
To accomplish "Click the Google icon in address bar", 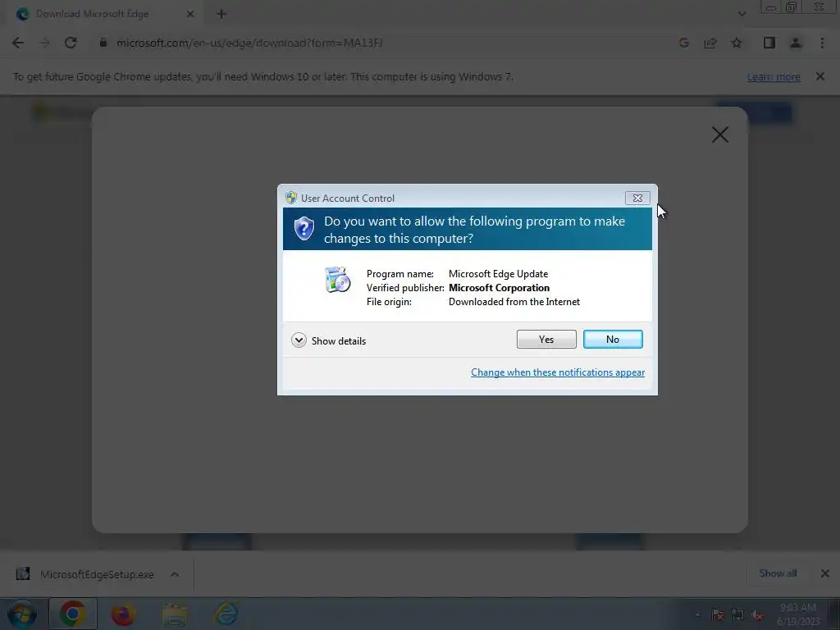I will 683,43.
